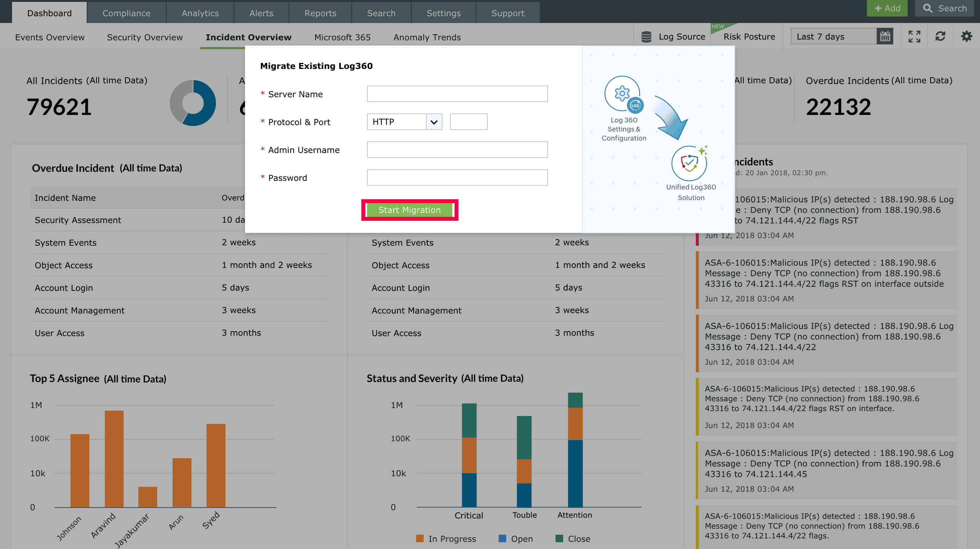This screenshot has width=980, height=549.
Task: Click the Touble stacked bar
Action: (524, 462)
